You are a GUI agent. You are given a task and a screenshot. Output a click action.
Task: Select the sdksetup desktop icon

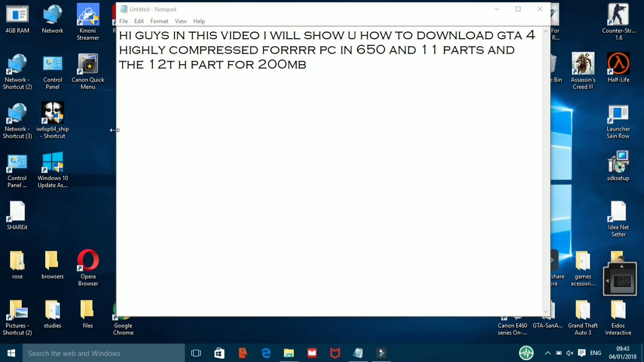tap(618, 167)
